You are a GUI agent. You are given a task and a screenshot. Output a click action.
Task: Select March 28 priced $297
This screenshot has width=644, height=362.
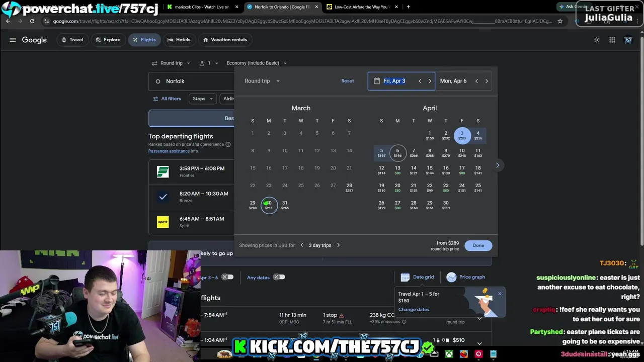349,188
